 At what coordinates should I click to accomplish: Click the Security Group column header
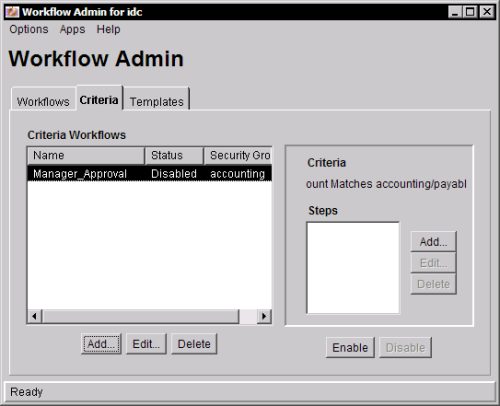(238, 156)
